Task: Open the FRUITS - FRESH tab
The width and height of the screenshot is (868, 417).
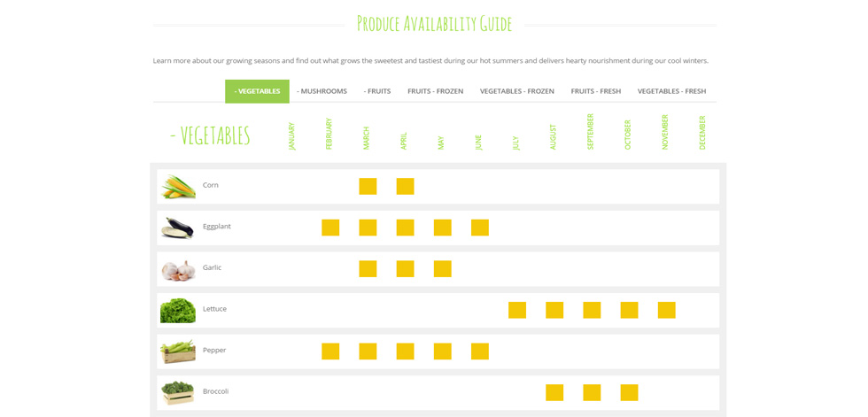Action: pos(595,91)
